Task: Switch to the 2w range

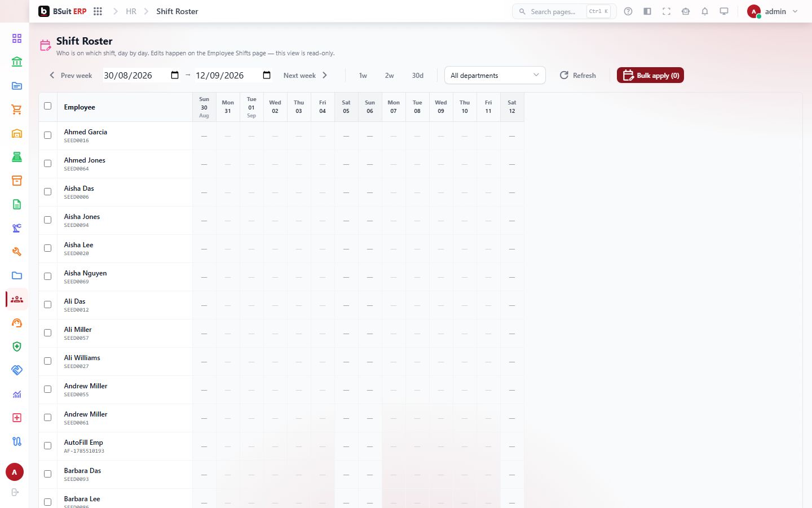Action: [x=390, y=76]
